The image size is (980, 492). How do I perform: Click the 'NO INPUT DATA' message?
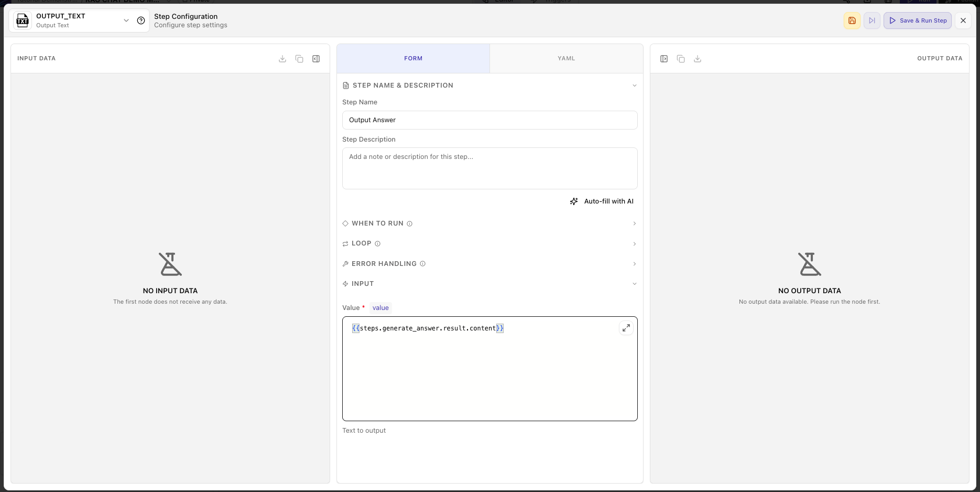tap(170, 291)
